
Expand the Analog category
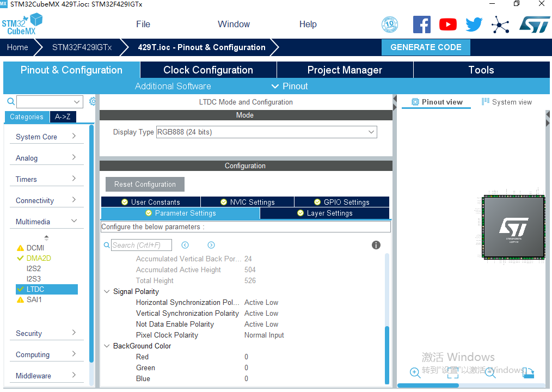coord(46,158)
